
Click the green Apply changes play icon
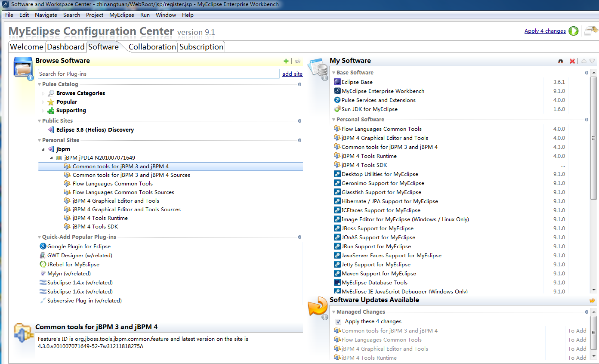pyautogui.click(x=573, y=31)
